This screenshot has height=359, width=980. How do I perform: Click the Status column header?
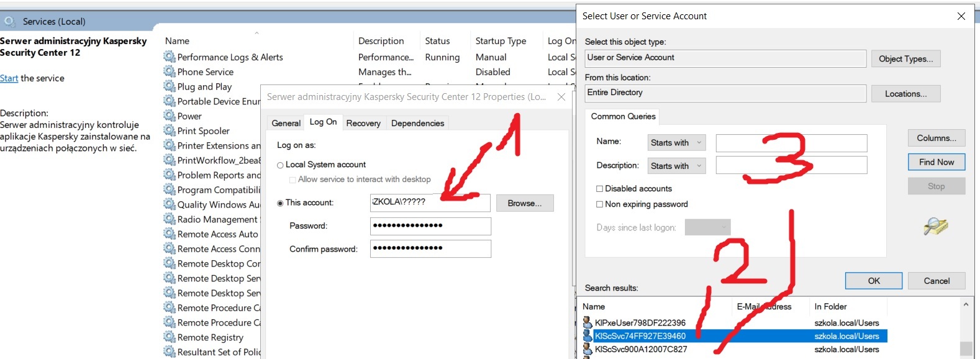[437, 41]
